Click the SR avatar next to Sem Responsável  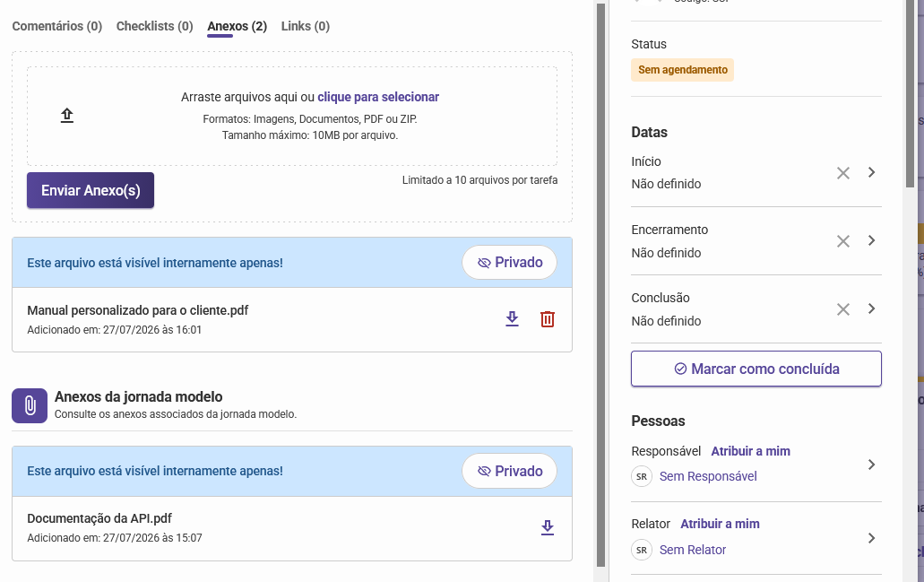[x=642, y=476]
